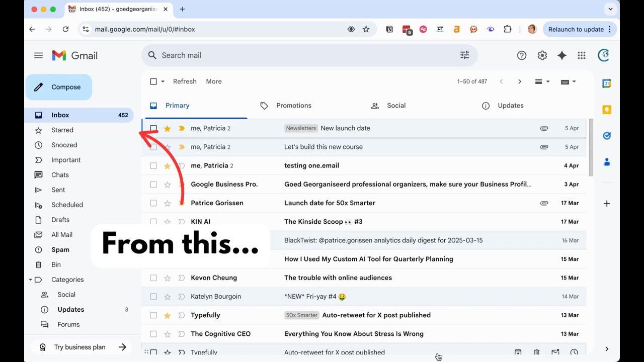Open Gmail settings gear icon
Screen dimensions: 644x362
[542, 55]
